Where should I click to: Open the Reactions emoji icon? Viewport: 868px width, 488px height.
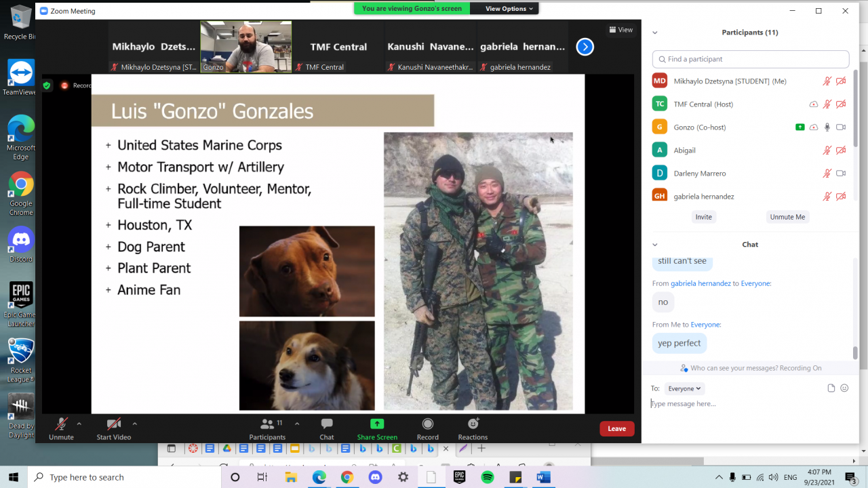(x=473, y=424)
